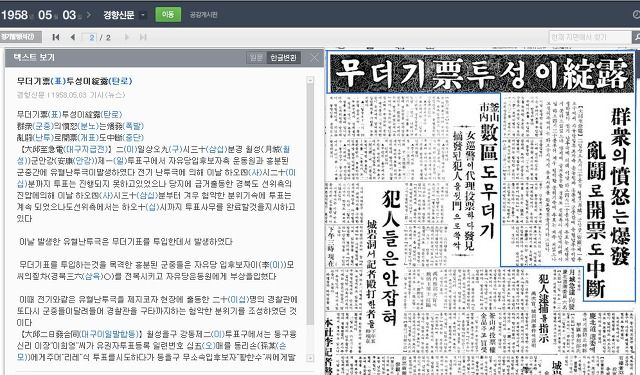Go to the first page of the issue
The height and width of the screenshot is (375, 640).
pyautogui.click(x=56, y=37)
